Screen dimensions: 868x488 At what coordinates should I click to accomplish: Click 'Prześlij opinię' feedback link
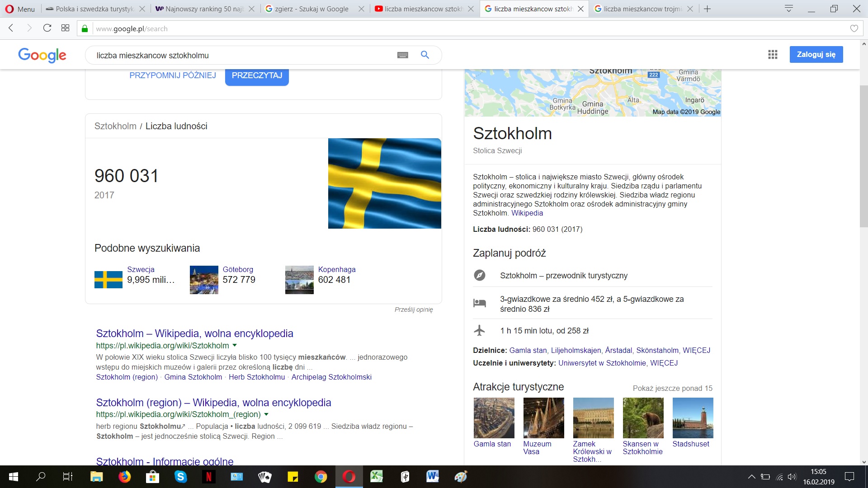pyautogui.click(x=414, y=310)
